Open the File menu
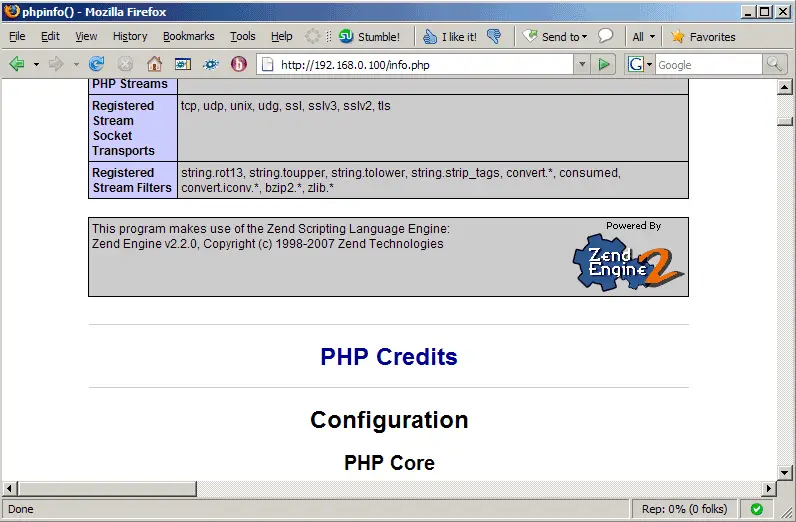Image resolution: width=796 pixels, height=522 pixels. point(17,36)
